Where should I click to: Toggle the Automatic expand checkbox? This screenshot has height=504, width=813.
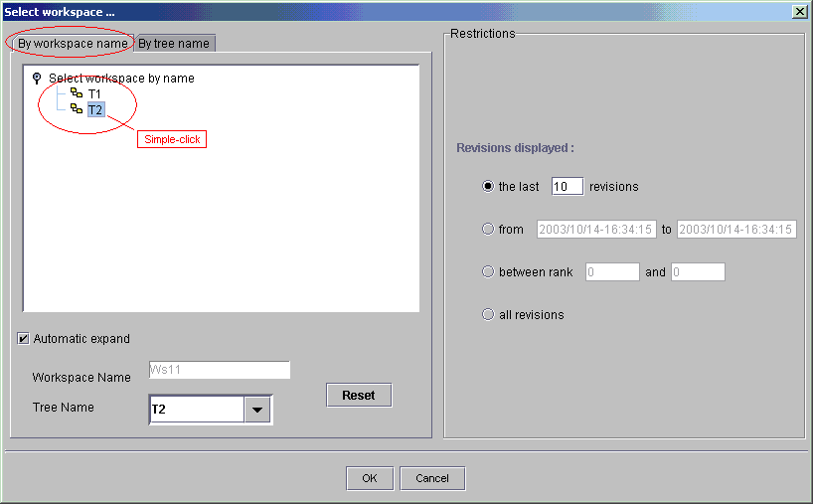coord(23,339)
